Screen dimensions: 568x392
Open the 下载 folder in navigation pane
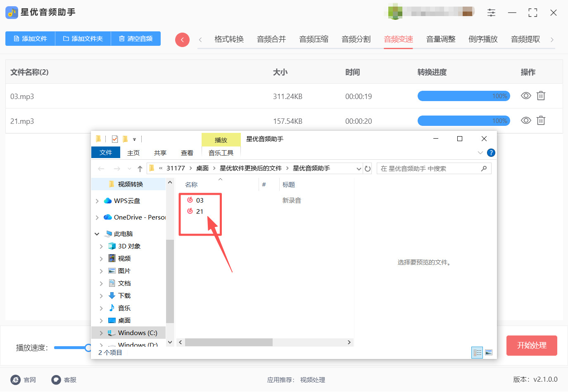(124, 296)
